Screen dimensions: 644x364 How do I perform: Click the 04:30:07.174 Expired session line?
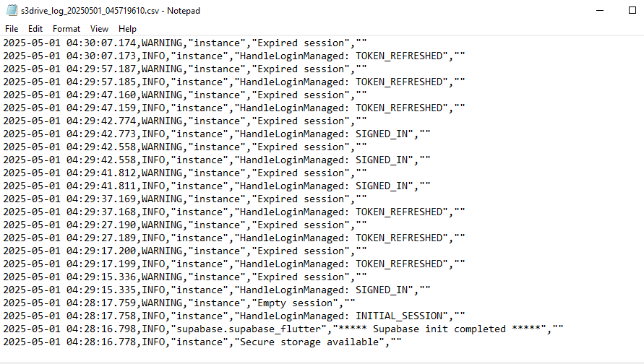pyautogui.click(x=185, y=43)
